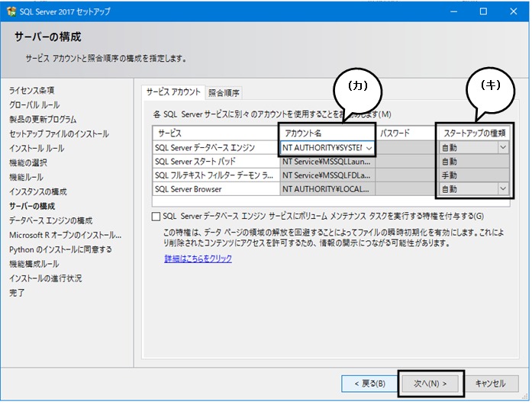Screen dimensions: 532x408
Task: Select the SQL Server データベース エンジン service row
Action: (216, 148)
